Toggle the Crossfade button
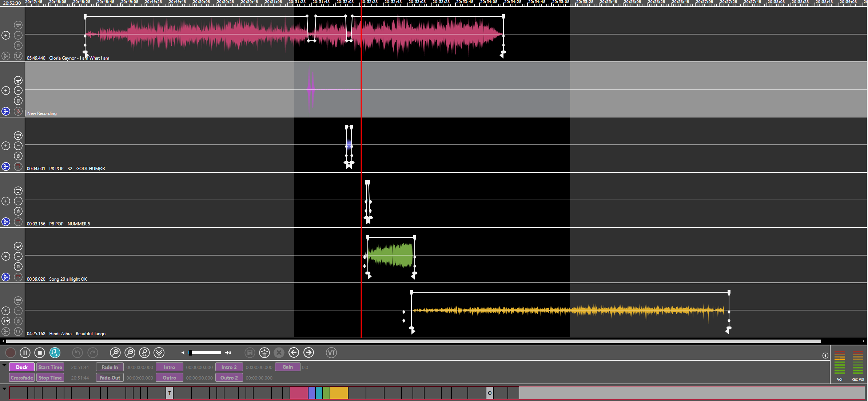The height and width of the screenshot is (401, 868). click(22, 378)
